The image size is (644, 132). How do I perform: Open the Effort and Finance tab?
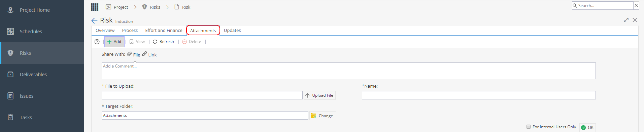[x=164, y=30]
